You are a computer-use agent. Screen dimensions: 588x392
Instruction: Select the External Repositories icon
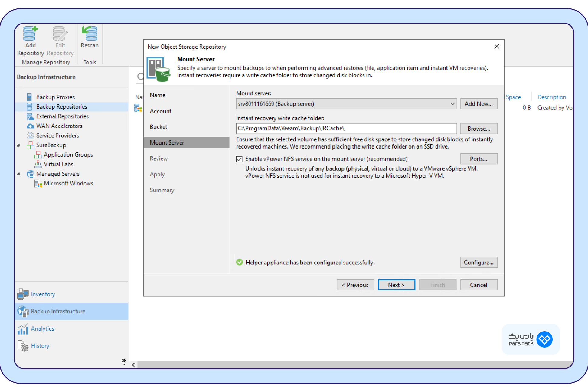[x=30, y=116]
